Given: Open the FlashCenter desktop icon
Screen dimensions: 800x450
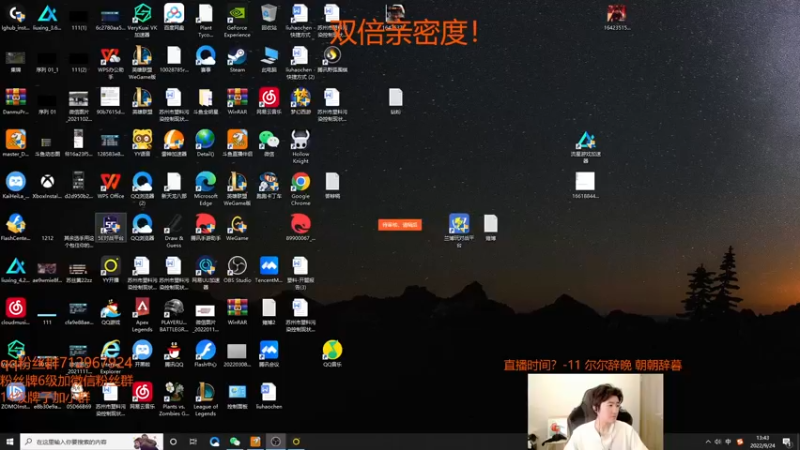Looking at the screenshot, I should click(x=15, y=228).
